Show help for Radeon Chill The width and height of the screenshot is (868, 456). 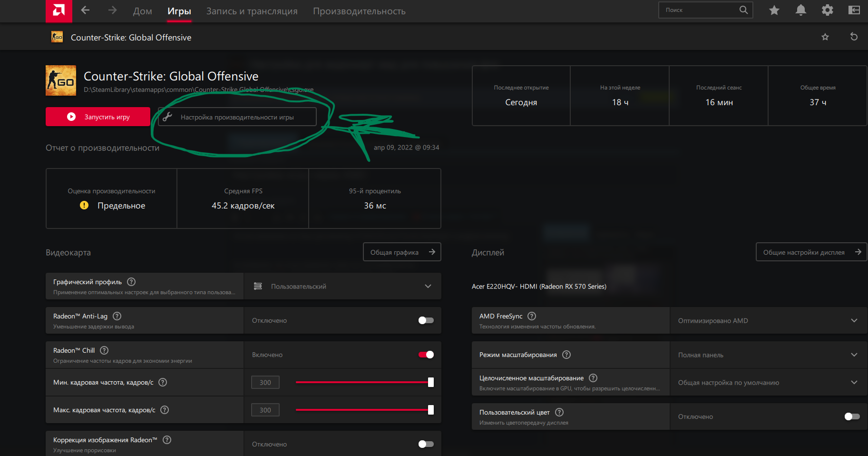click(104, 350)
